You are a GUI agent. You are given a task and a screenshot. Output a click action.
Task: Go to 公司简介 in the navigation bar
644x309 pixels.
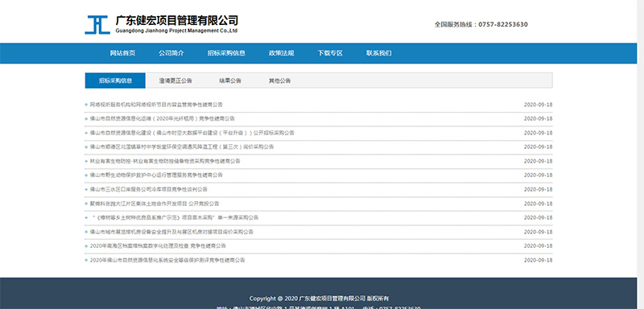[171, 53]
